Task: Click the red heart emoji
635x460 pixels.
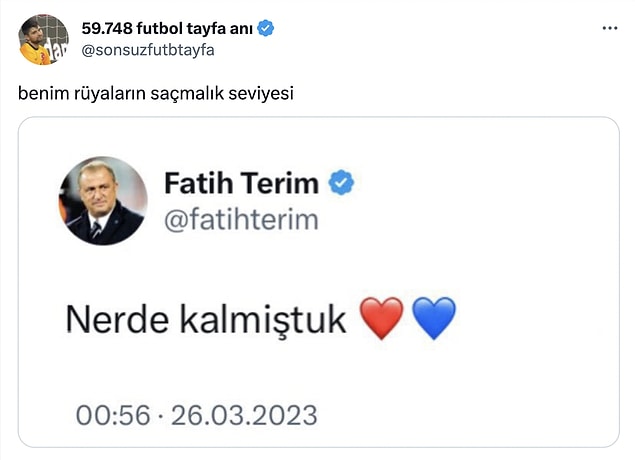Action: tap(382, 318)
